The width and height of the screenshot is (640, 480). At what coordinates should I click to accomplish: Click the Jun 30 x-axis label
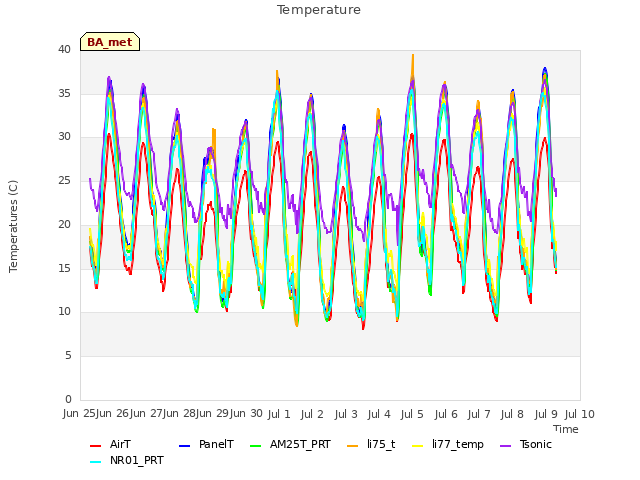click(246, 414)
